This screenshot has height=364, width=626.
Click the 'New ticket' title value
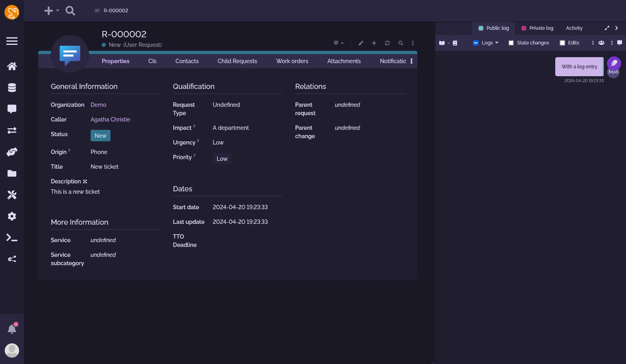coord(105,167)
